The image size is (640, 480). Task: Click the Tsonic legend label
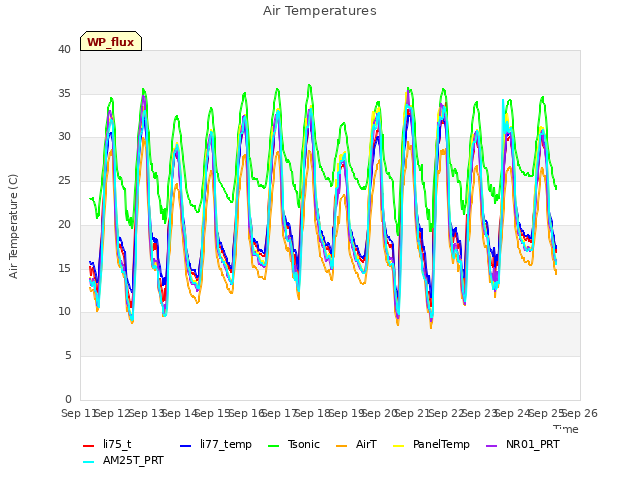point(304,444)
